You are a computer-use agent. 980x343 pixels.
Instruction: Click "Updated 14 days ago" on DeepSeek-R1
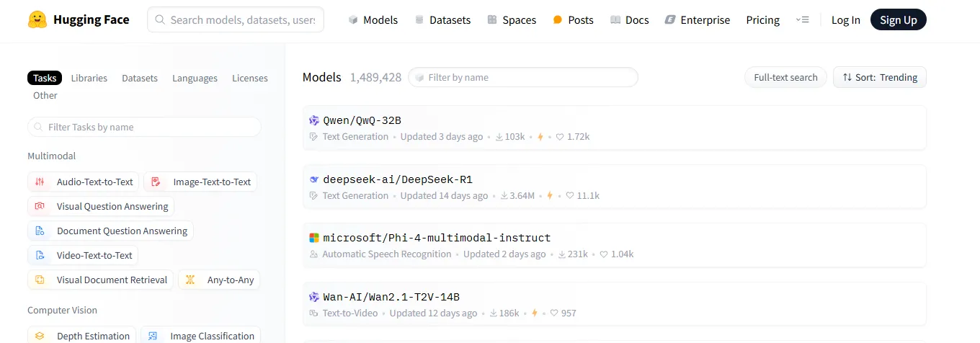tap(445, 196)
